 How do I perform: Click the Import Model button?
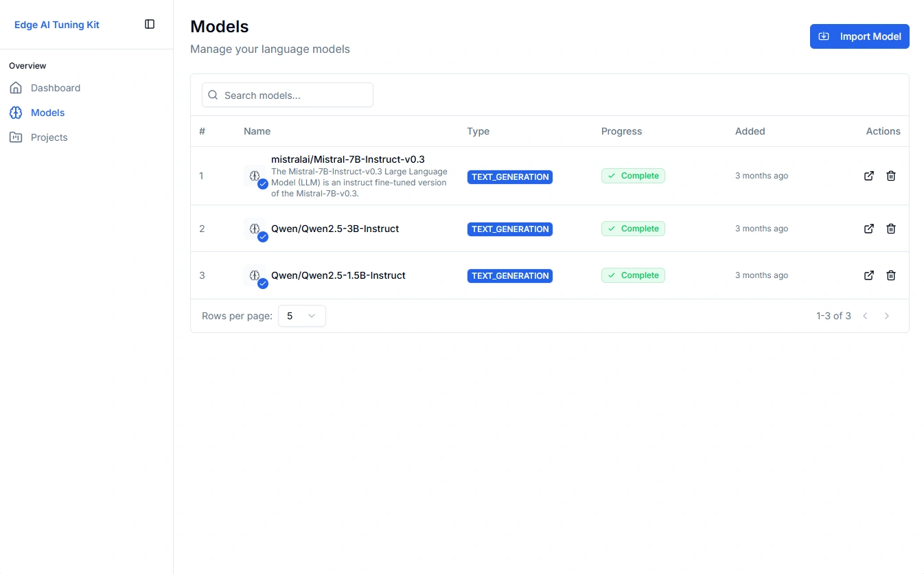point(859,36)
